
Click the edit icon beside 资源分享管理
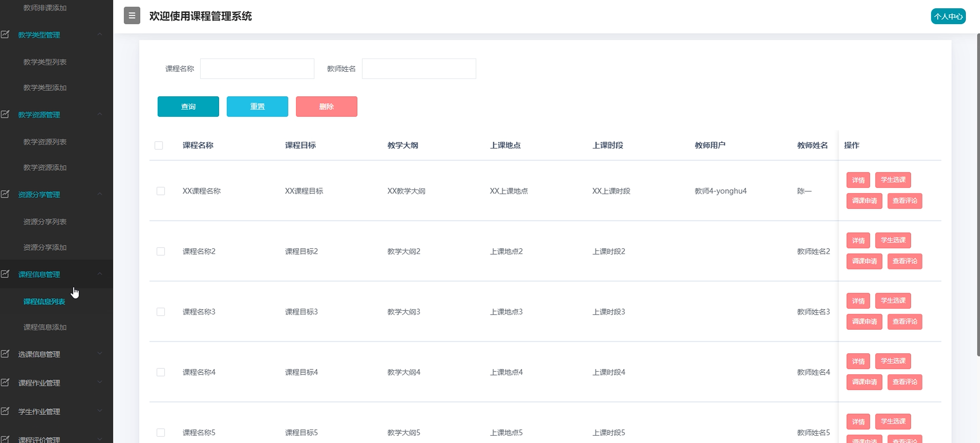(x=5, y=194)
